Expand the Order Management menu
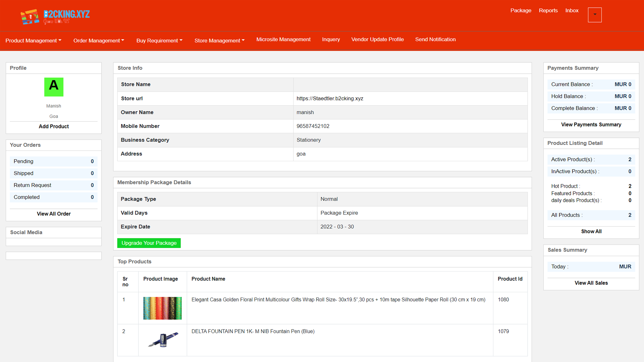Screen dimensions: 644x362 pos(99,41)
